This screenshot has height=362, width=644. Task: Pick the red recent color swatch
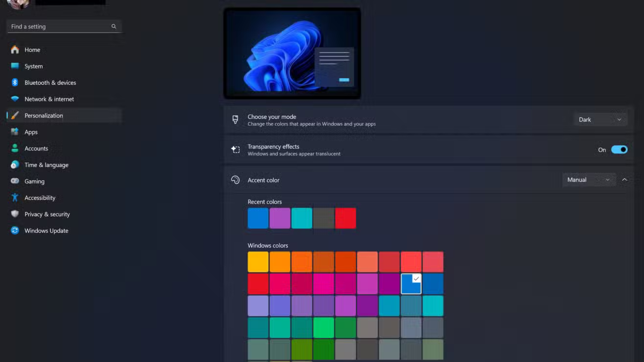click(x=345, y=218)
